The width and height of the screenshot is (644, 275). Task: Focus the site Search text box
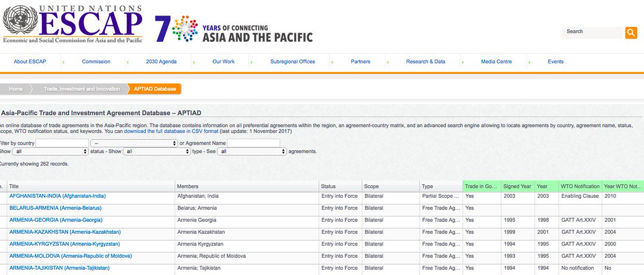(x=592, y=32)
